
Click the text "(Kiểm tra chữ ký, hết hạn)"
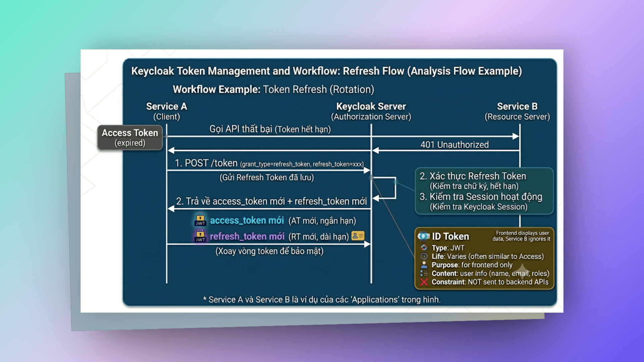(474, 186)
